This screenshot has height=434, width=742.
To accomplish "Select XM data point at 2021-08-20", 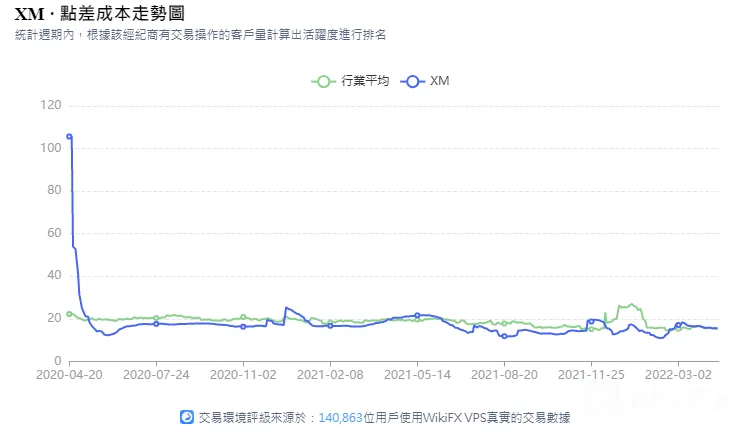I will (504, 336).
